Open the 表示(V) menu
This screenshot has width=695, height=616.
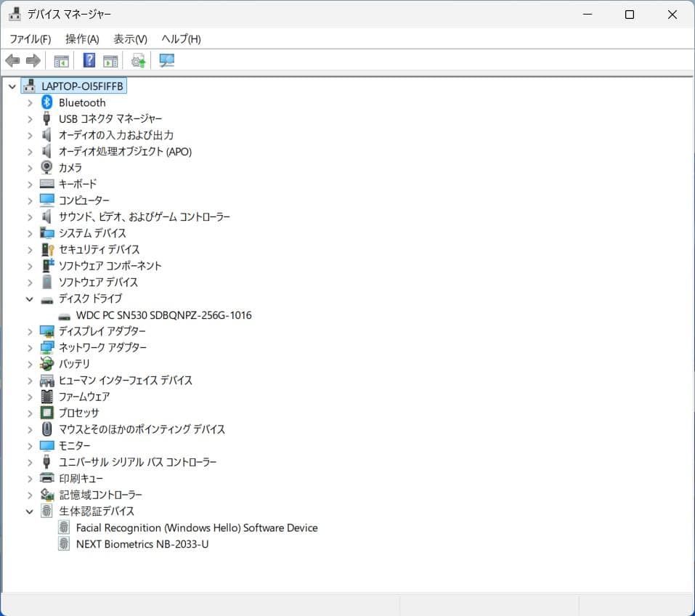pyautogui.click(x=129, y=38)
